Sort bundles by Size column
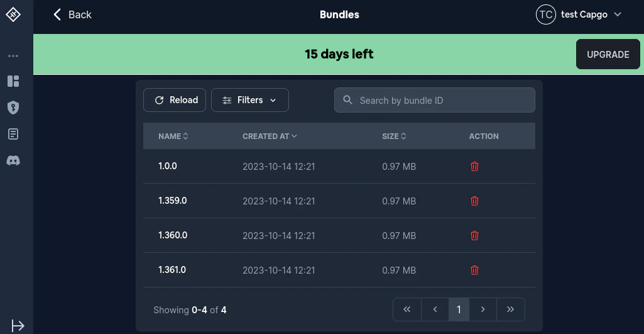This screenshot has width=644, height=334. click(394, 136)
